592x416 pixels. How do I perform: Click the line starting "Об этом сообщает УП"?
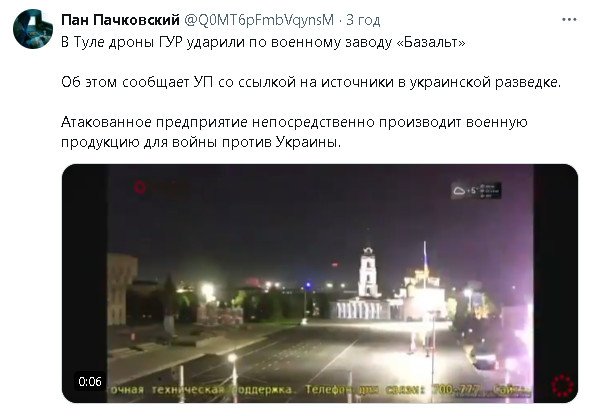pos(311,82)
